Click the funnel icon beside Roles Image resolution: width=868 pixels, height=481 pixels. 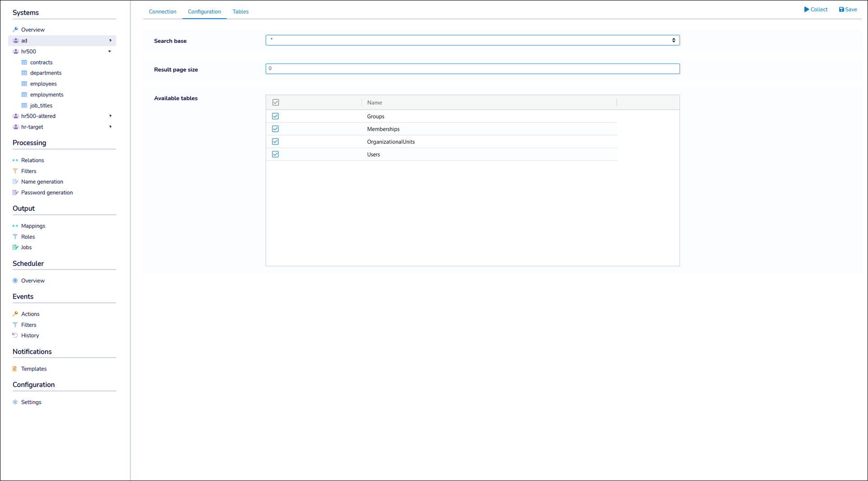coord(15,236)
